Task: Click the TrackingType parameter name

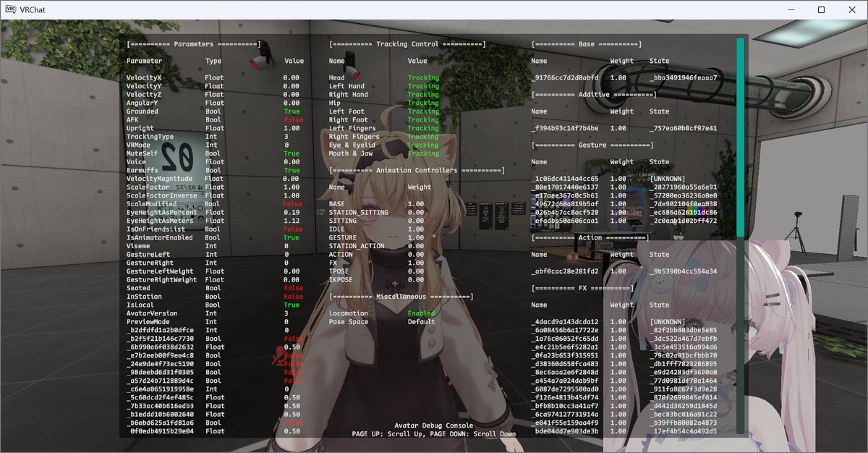Action: tap(150, 137)
